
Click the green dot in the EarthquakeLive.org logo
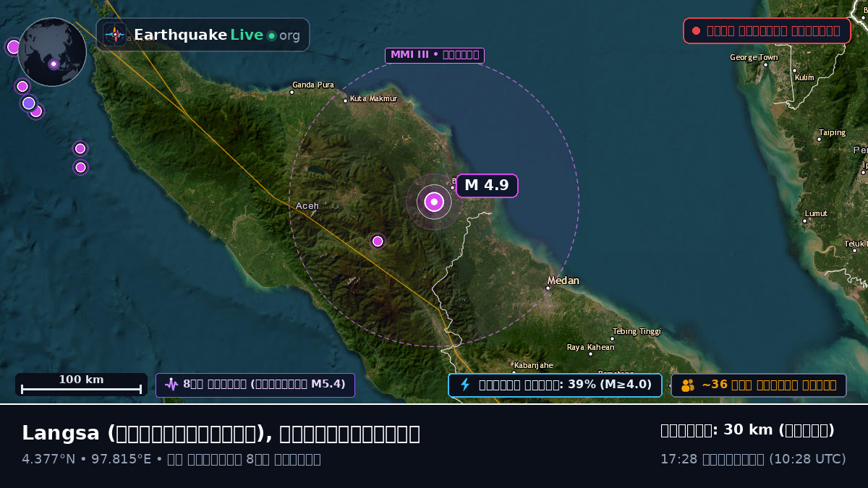coord(271,35)
